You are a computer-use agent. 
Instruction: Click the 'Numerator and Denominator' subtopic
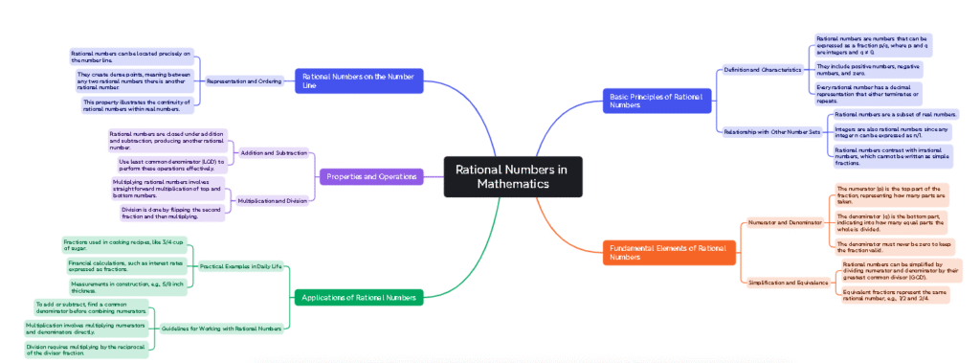(786, 222)
